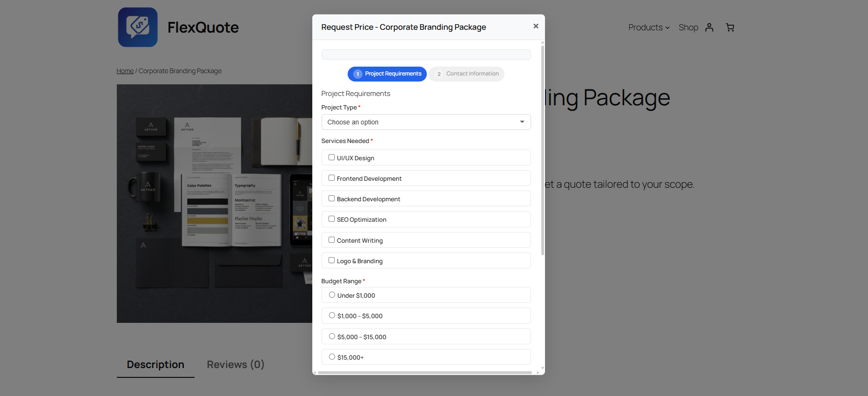Check the Logo & Branding service
This screenshot has width=868, height=396.
[332, 260]
